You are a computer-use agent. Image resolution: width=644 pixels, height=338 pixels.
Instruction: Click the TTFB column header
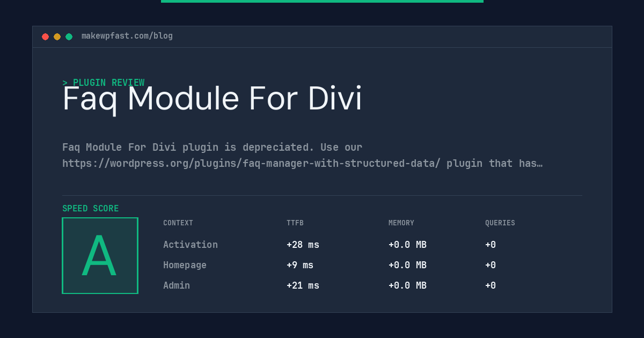tap(295, 223)
